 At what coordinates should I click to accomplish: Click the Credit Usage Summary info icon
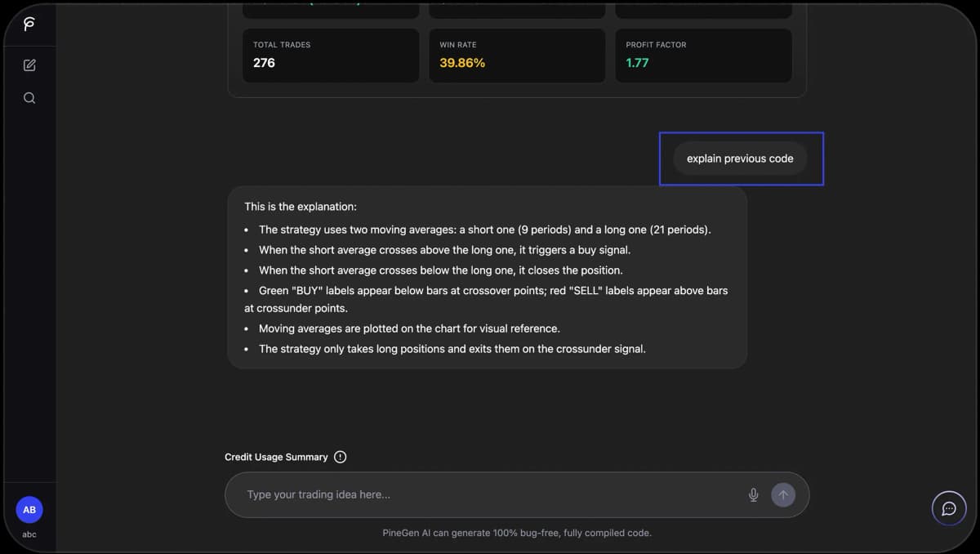pyautogui.click(x=341, y=457)
